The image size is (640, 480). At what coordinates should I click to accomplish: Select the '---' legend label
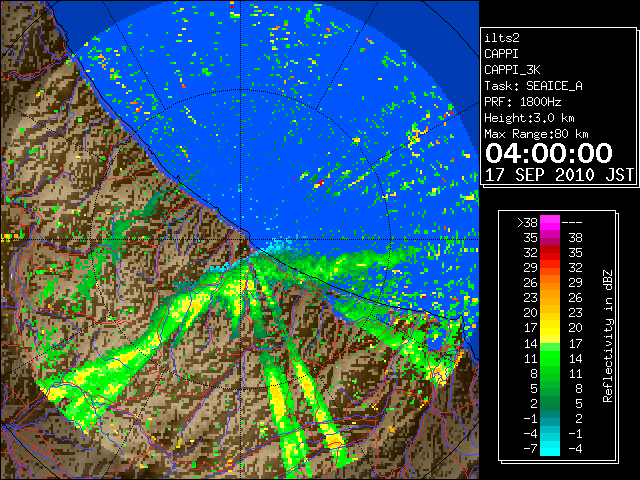pyautogui.click(x=572, y=223)
